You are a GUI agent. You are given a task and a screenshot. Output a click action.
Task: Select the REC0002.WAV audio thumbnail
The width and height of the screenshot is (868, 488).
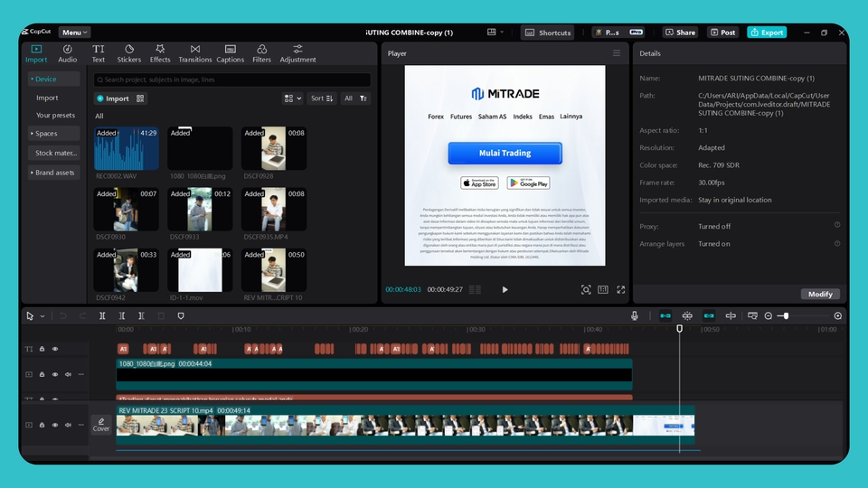point(127,148)
